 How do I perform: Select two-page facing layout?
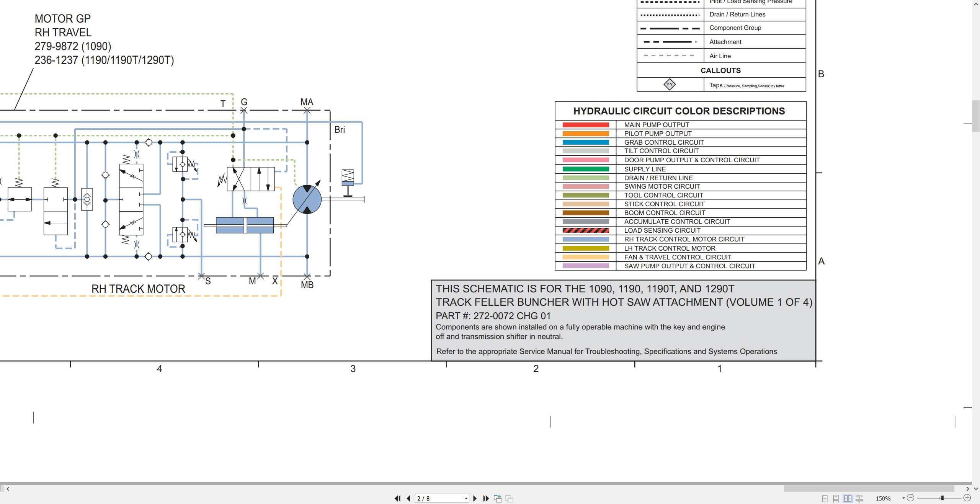click(848, 498)
